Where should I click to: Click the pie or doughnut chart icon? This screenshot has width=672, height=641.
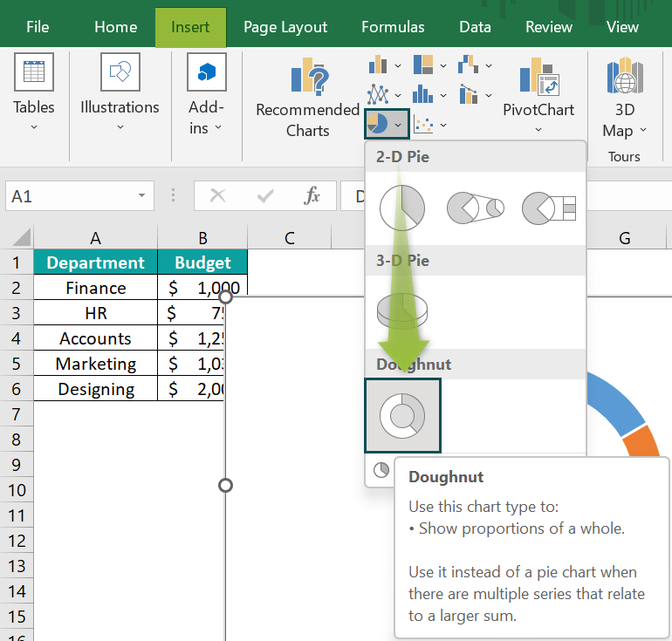378,124
